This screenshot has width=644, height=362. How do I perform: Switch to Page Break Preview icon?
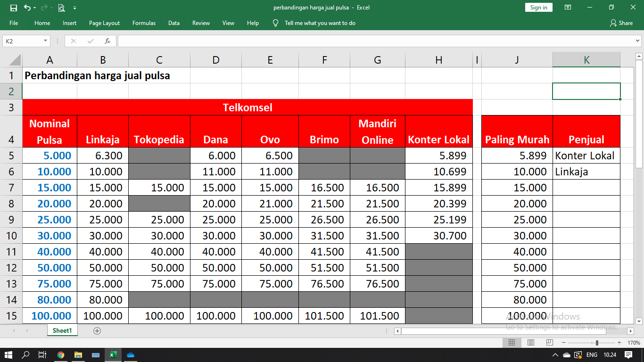click(x=549, y=343)
